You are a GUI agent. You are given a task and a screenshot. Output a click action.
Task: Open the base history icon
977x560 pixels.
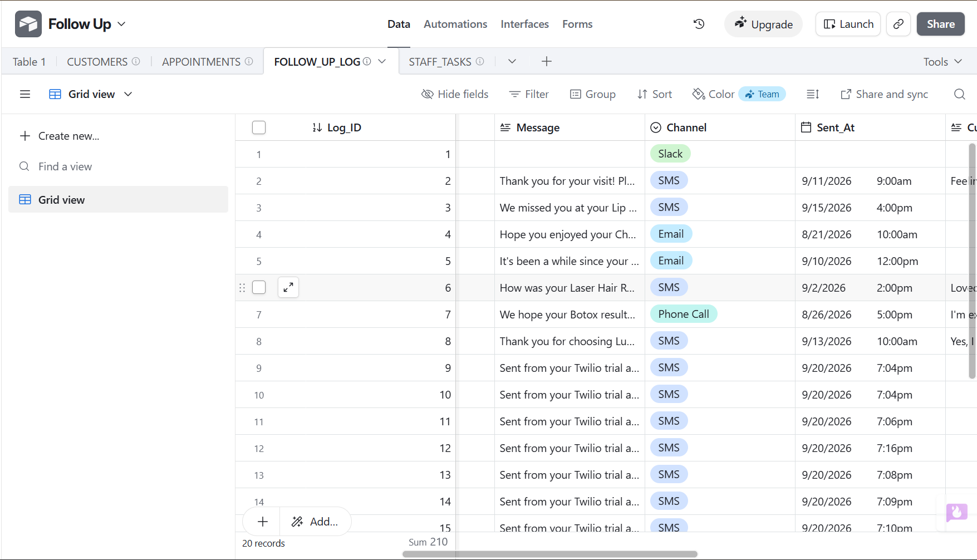click(x=699, y=24)
